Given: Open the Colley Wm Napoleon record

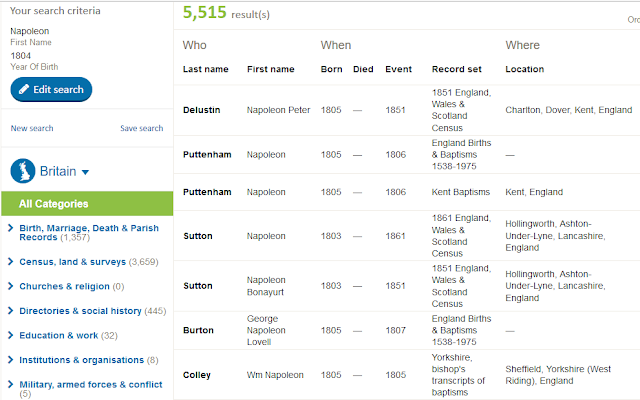Looking at the screenshot, I should pyautogui.click(x=407, y=375).
